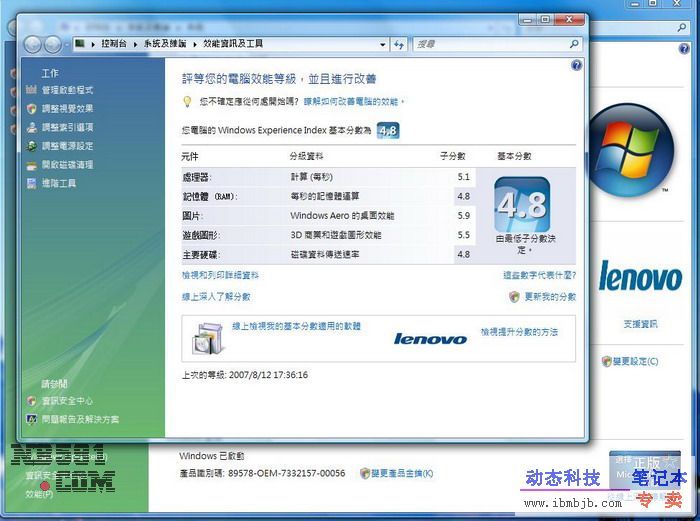
Task: Open 資訊安全中心 under 請參閱
Action: click(67, 400)
